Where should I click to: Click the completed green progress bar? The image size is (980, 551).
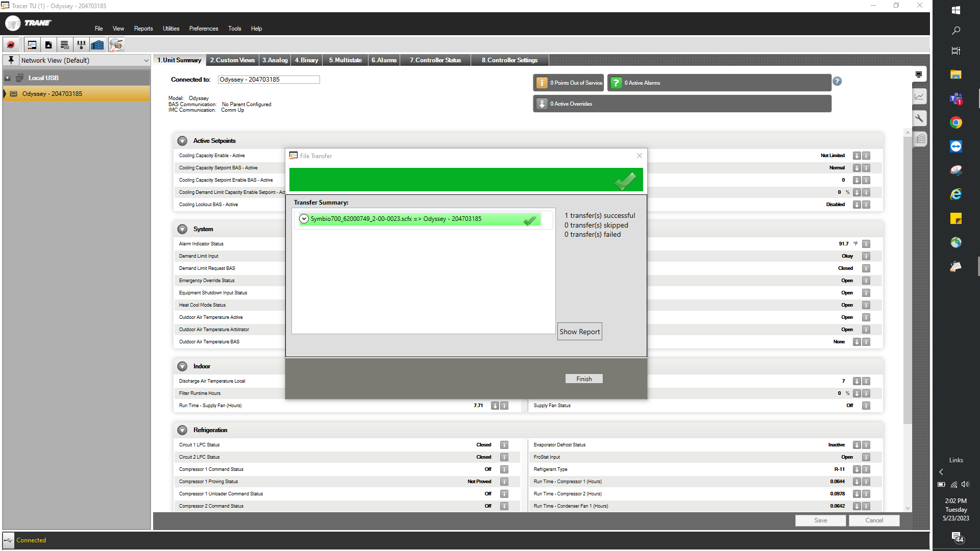(x=466, y=180)
